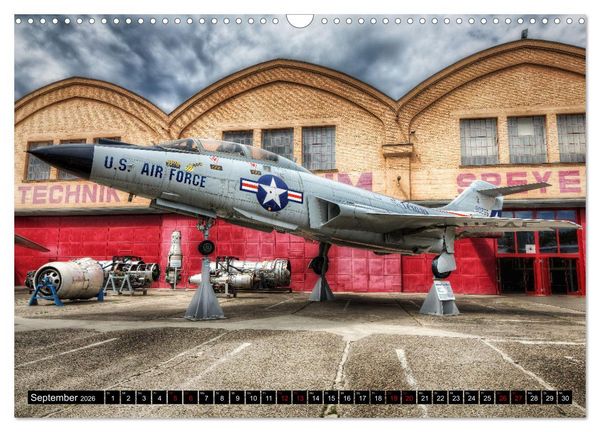
Task: Select day 11 in the calendar strip
Action: [269, 398]
